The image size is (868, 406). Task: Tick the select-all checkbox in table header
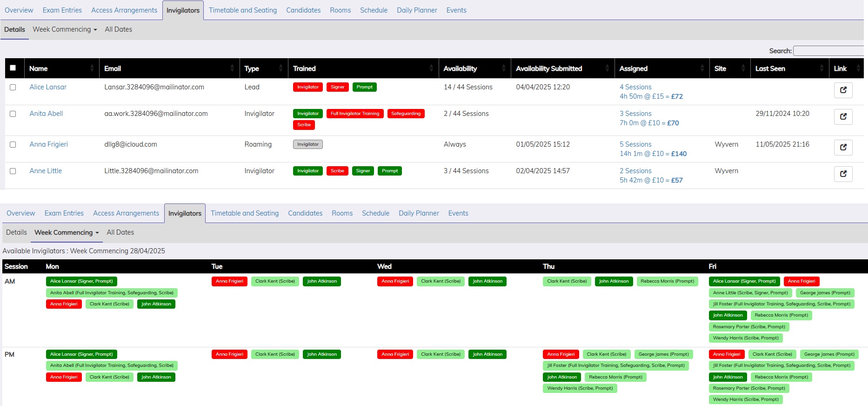point(13,68)
